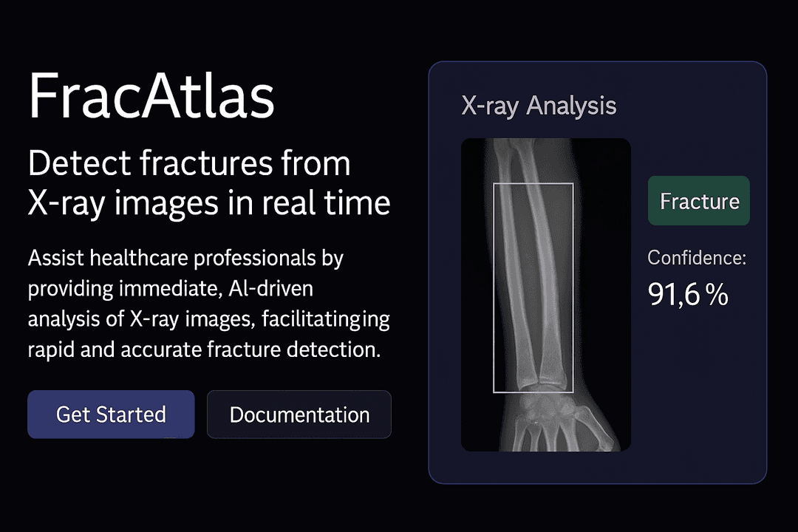798x532 pixels.
Task: Click the 'X-ray images in real time' line
Action: pyautogui.click(x=208, y=202)
